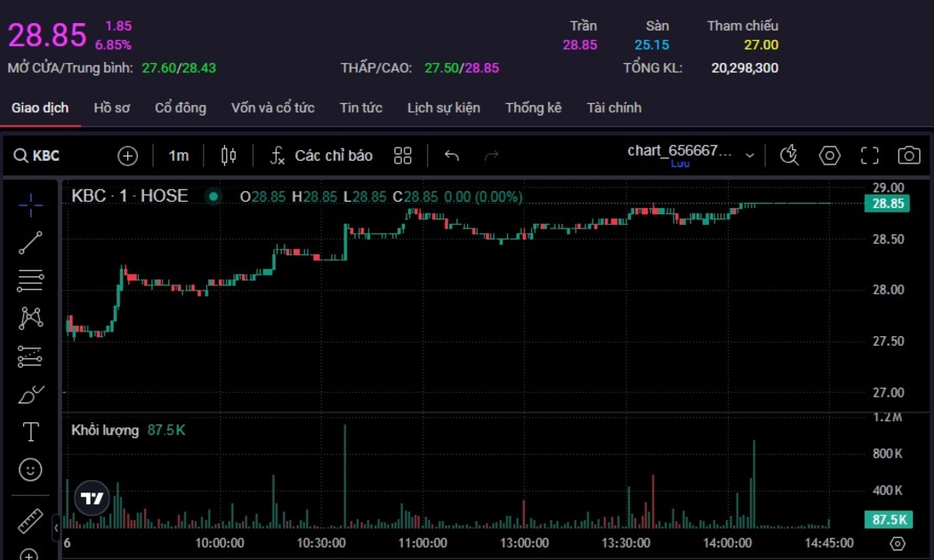Toggle the green market status dot

click(213, 196)
